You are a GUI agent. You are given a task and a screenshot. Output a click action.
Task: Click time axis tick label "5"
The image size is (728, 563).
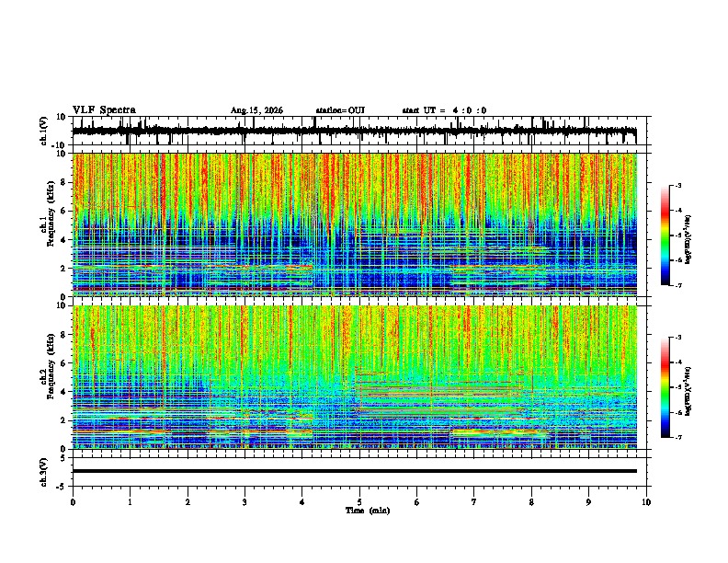(359, 502)
